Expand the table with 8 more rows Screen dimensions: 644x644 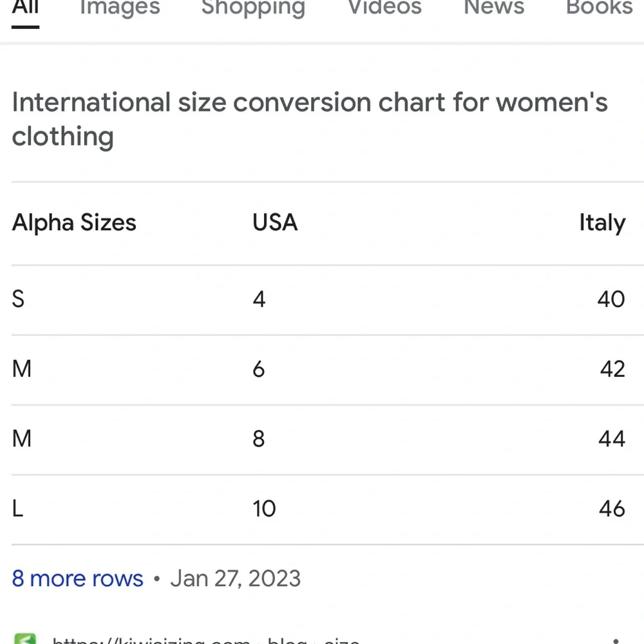[x=77, y=578]
